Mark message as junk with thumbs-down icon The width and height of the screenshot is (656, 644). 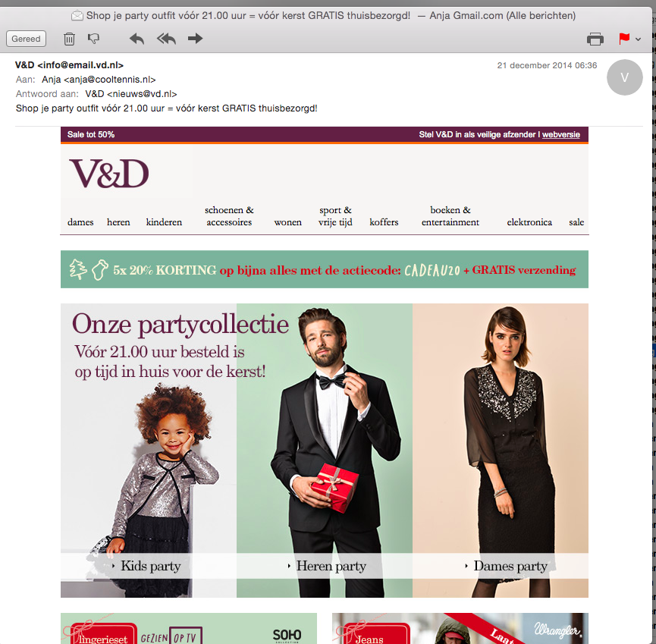click(x=93, y=39)
